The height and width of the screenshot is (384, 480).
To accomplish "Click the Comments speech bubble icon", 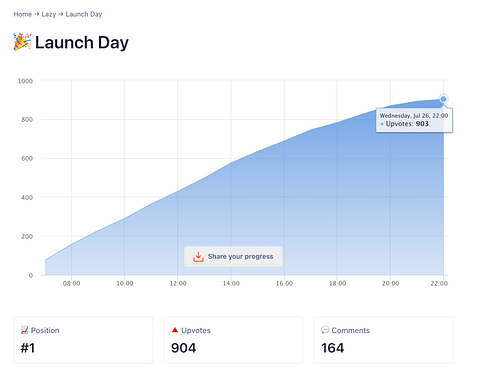I will (x=325, y=330).
